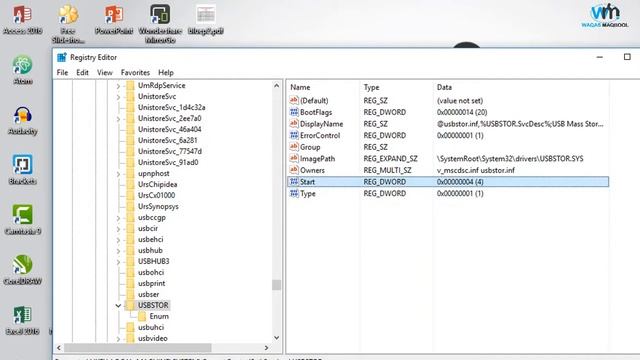Viewport: 640px width, 360px height.
Task: Click the Registry Editor title bar icon
Action: coord(62,57)
